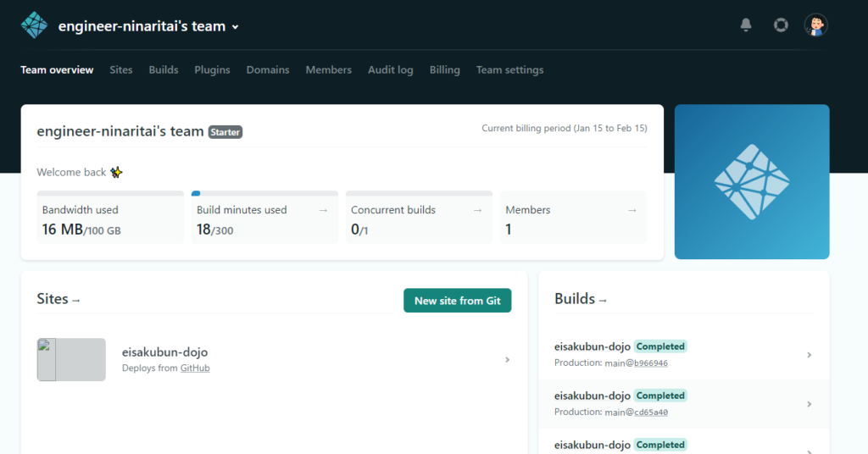Open the notifications bell

click(x=746, y=25)
